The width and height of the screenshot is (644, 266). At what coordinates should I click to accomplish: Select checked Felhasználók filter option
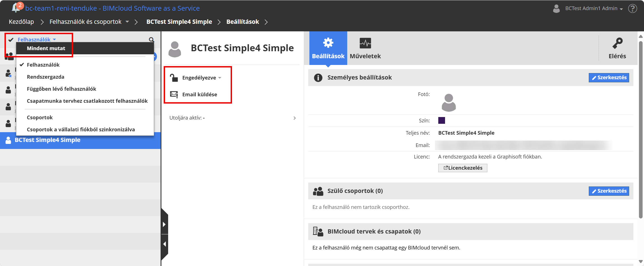pyautogui.click(x=43, y=65)
